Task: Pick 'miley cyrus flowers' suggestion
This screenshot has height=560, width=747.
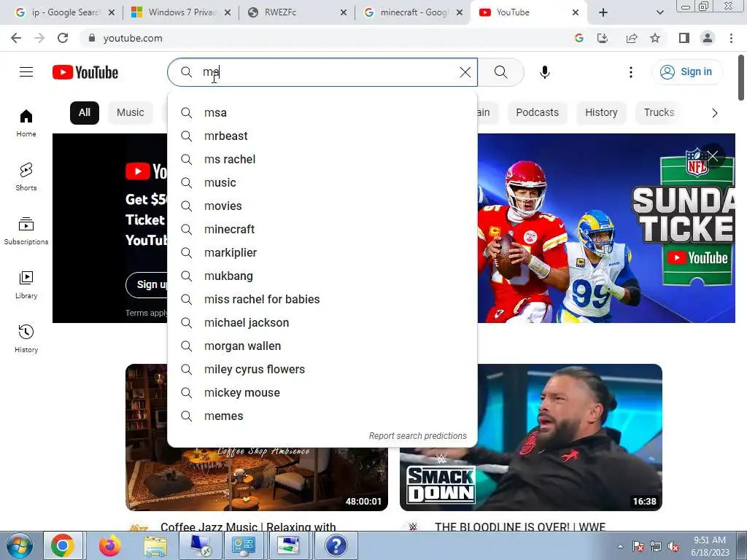Action: tap(322, 370)
